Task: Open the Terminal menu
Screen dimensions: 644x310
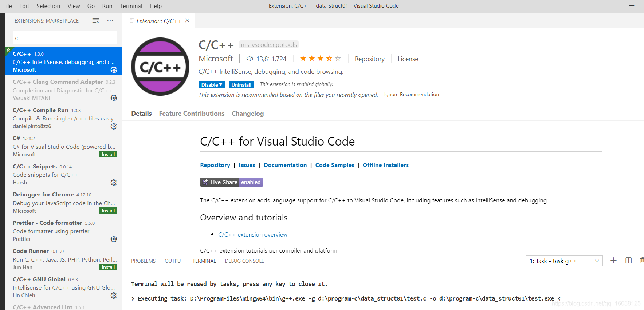Action: click(131, 6)
